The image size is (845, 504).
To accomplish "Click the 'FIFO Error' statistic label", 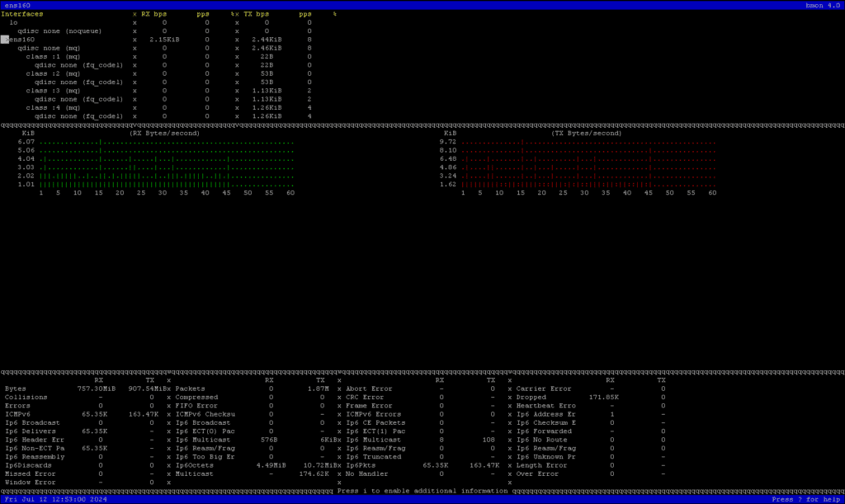I will tap(196, 406).
